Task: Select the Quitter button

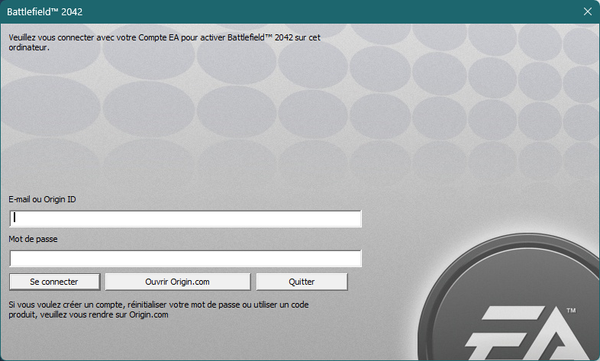Action: pyautogui.click(x=302, y=282)
